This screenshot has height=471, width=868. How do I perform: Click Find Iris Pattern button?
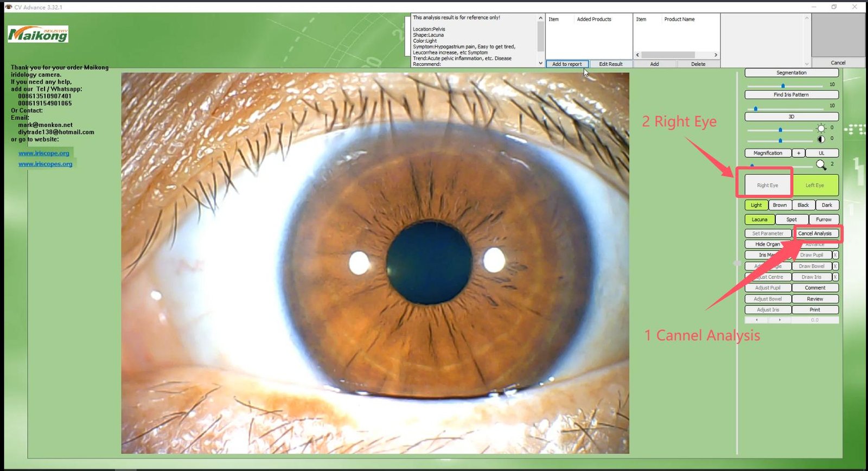[x=792, y=94]
